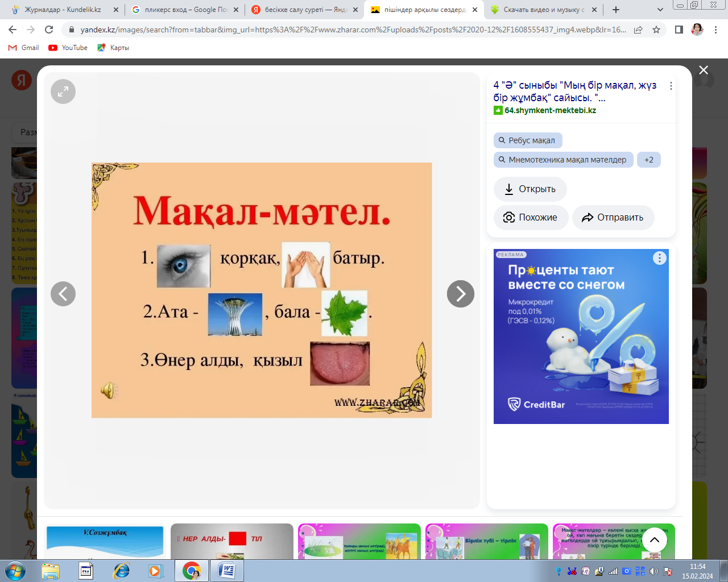Click the Chrome taskbar icon
The image size is (728, 582).
click(x=192, y=571)
